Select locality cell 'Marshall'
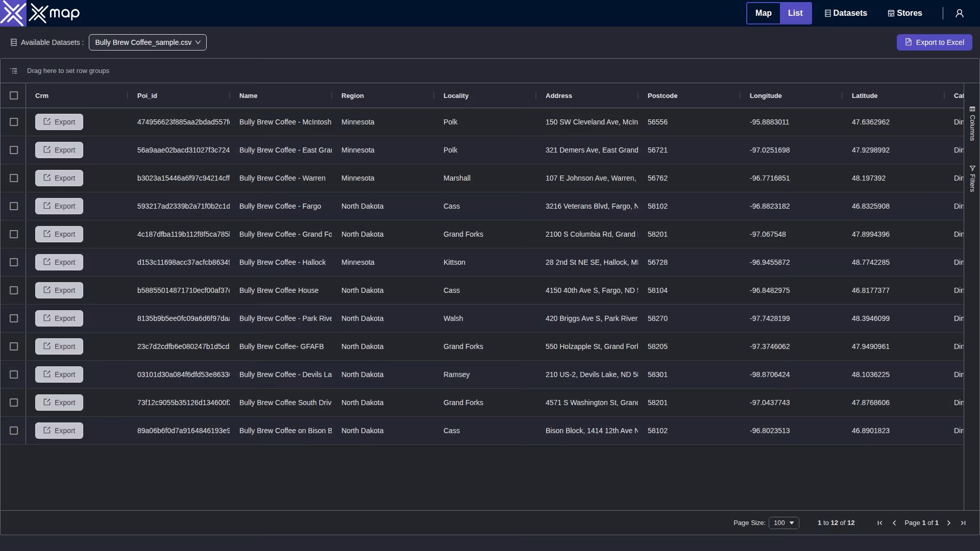The width and height of the screenshot is (980, 551). click(457, 178)
